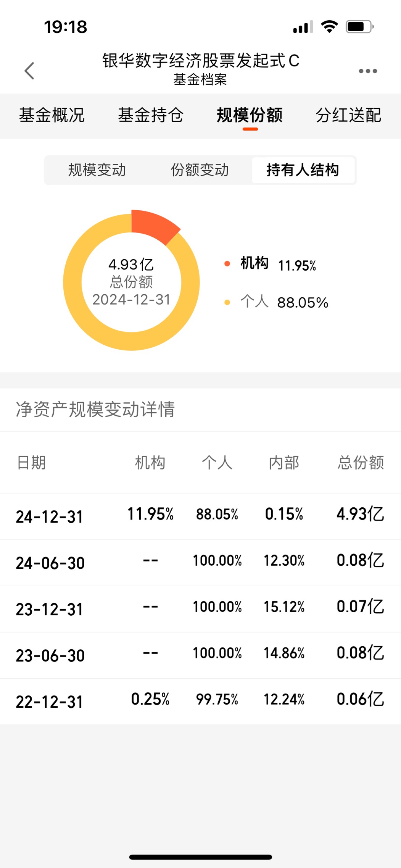
Task: Select 规模变动 segment option
Action: [97, 170]
